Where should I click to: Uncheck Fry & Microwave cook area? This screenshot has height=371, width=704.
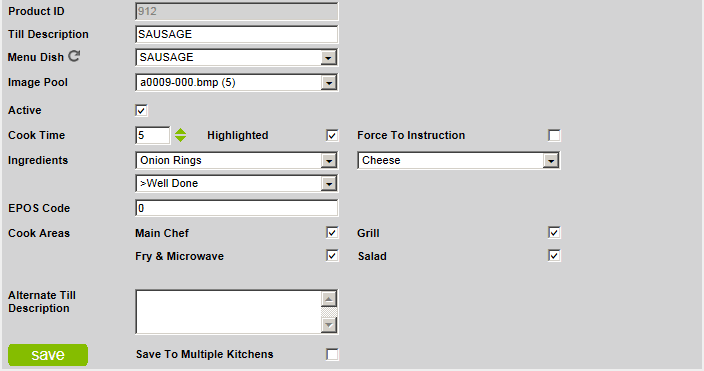pos(332,256)
